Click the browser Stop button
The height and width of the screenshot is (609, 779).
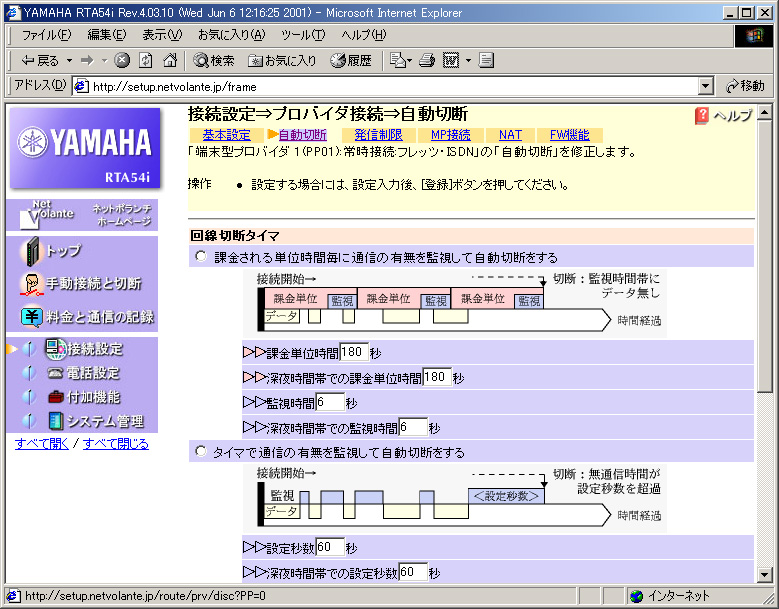point(122,61)
